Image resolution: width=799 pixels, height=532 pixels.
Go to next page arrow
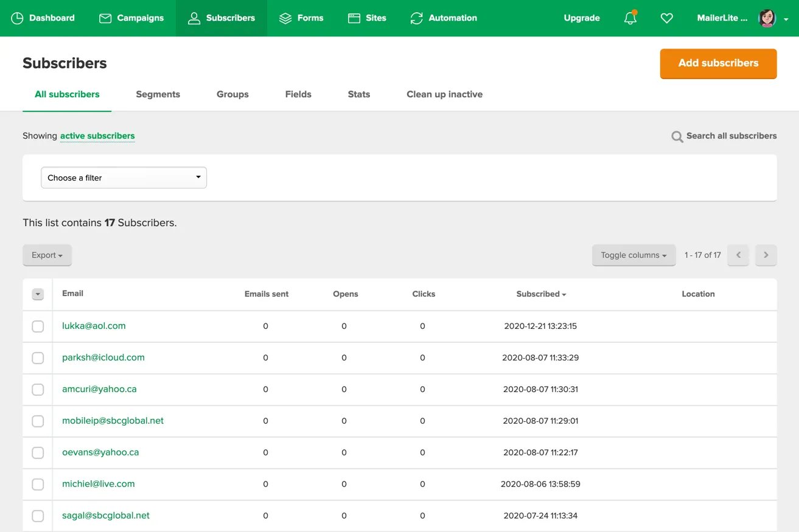click(766, 255)
